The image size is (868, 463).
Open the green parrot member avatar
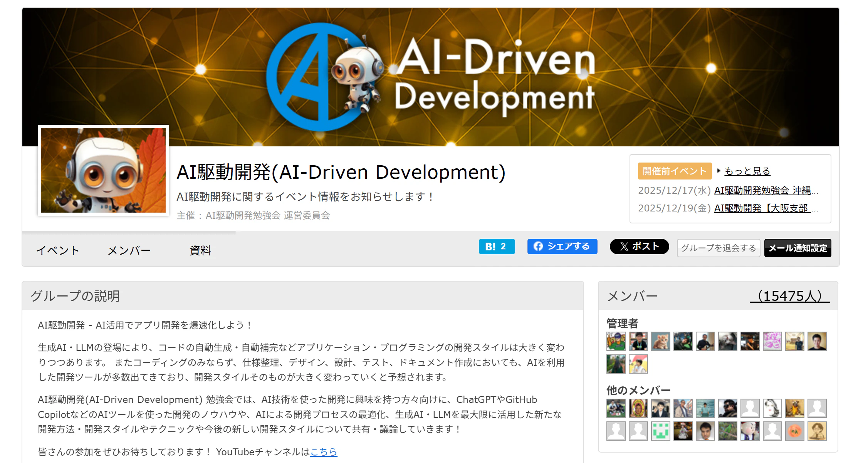coord(727,431)
